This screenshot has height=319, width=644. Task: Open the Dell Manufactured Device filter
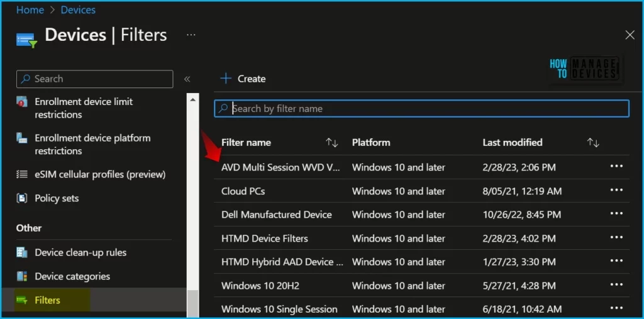pyautogui.click(x=277, y=215)
